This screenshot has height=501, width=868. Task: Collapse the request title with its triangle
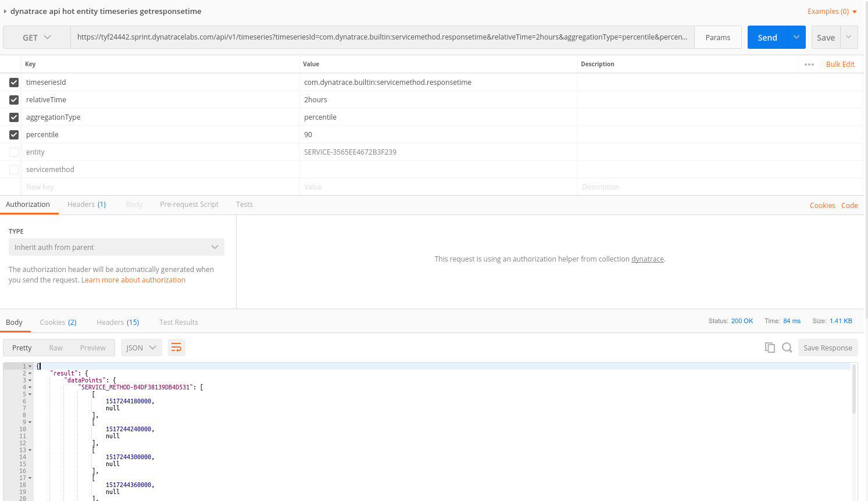pos(5,12)
